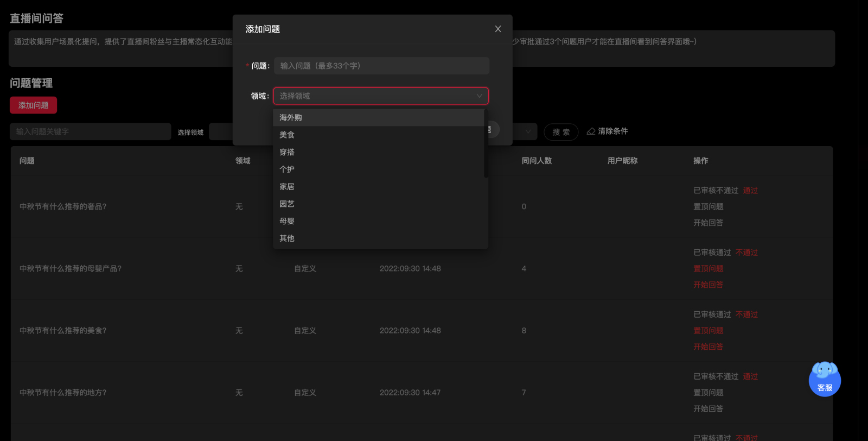Select 家居 from the domain list

[x=378, y=187]
